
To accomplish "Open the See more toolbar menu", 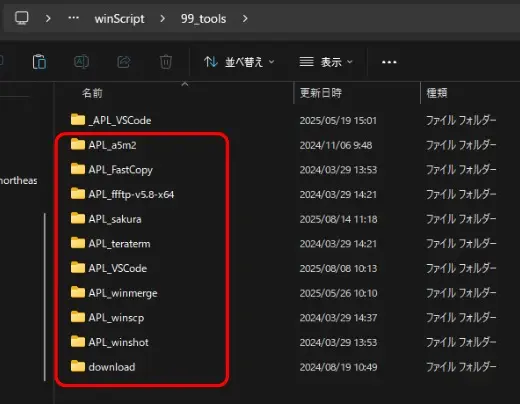I will pos(389,62).
